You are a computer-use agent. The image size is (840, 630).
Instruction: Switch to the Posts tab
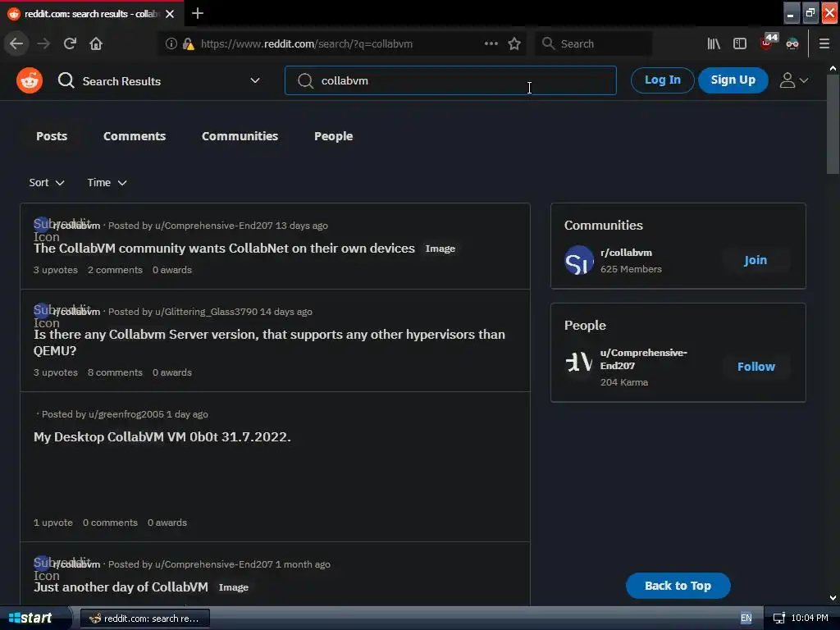point(52,136)
